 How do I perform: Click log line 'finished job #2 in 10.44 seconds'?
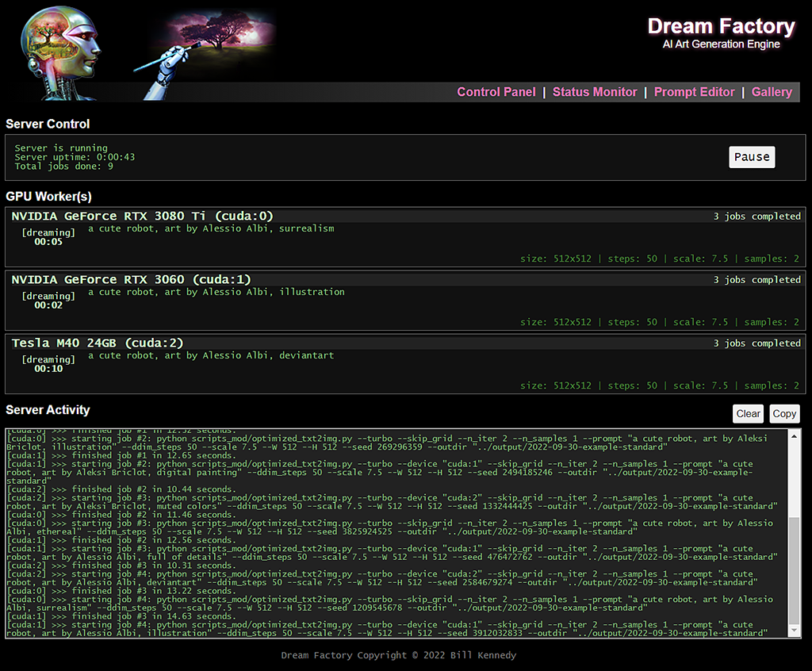pos(121,489)
